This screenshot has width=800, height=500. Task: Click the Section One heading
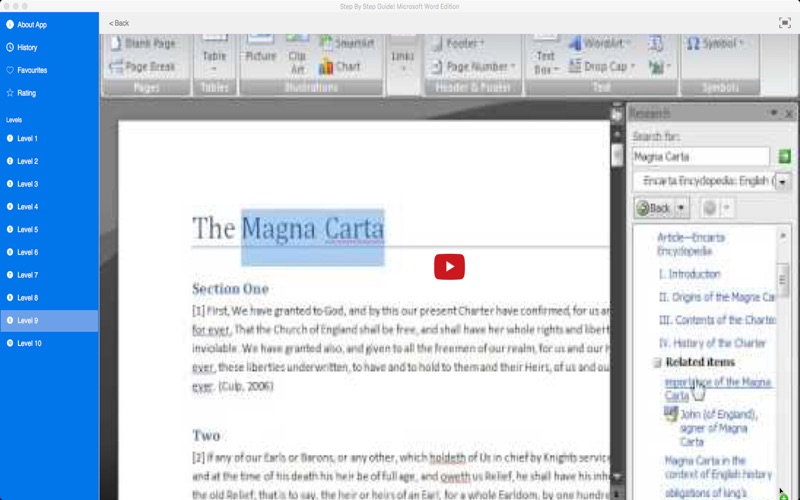[x=230, y=289]
